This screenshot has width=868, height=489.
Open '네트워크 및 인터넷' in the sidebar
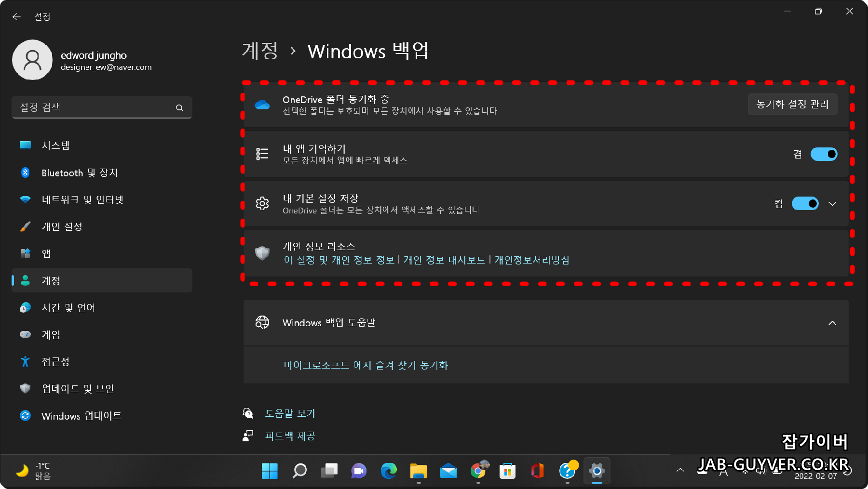tap(102, 199)
